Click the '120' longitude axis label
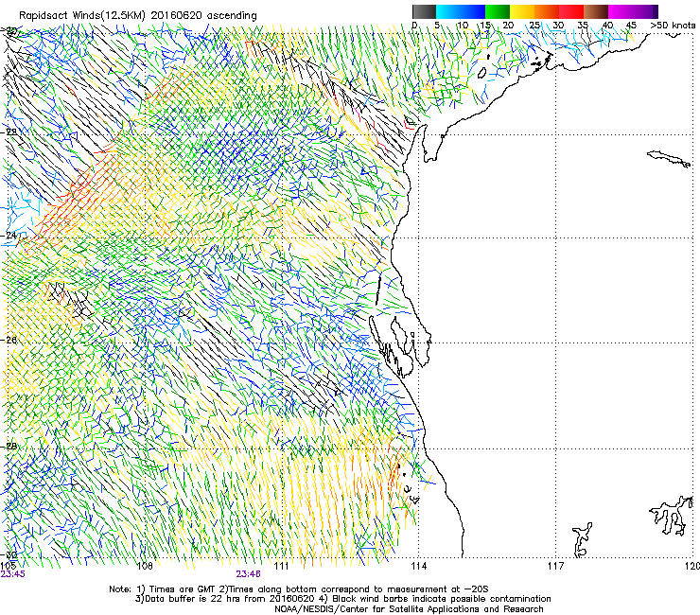Image resolution: width=700 pixels, height=615 pixels. pyautogui.click(x=692, y=566)
